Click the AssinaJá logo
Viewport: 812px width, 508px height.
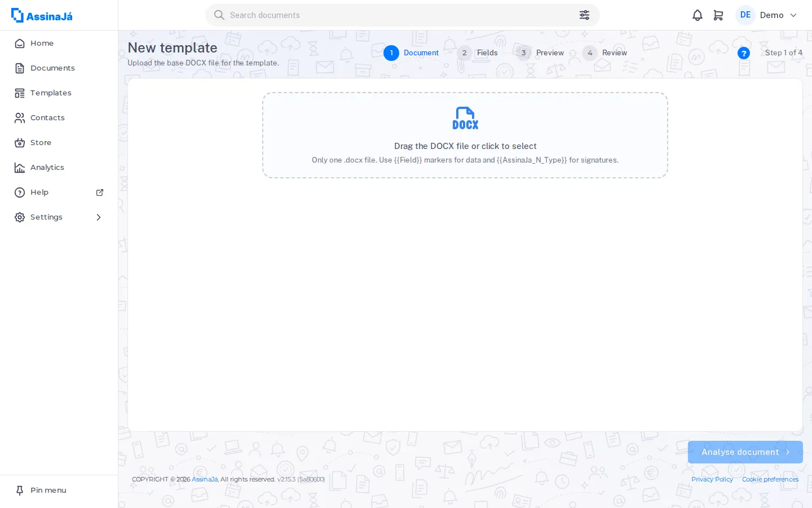click(42, 15)
